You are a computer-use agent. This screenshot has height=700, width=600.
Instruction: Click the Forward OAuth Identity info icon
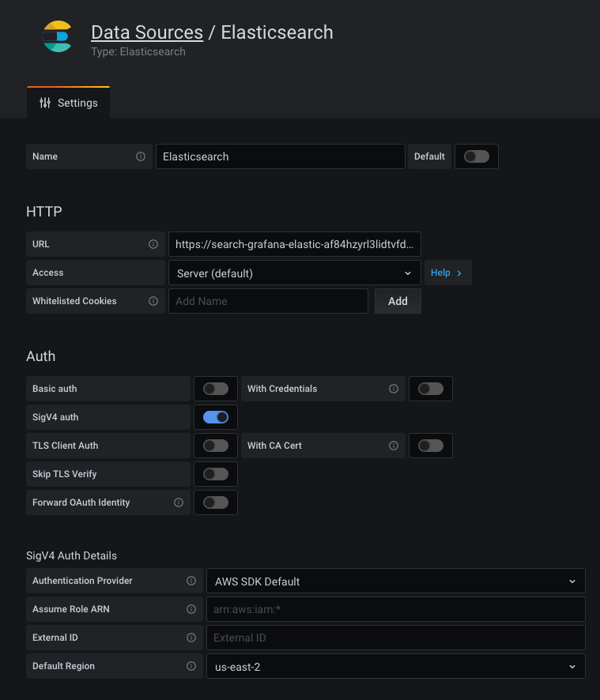tap(178, 502)
